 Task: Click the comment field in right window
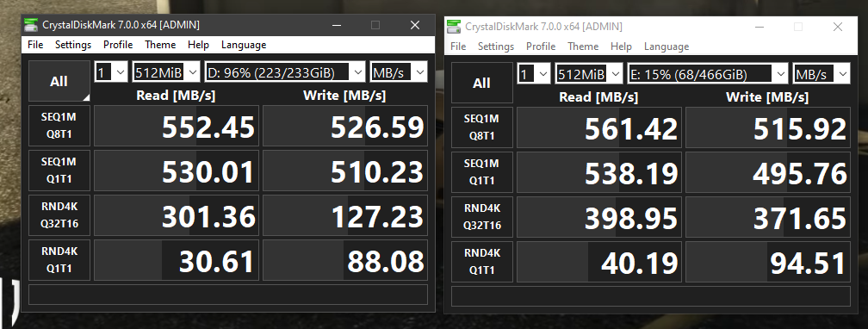(651, 296)
